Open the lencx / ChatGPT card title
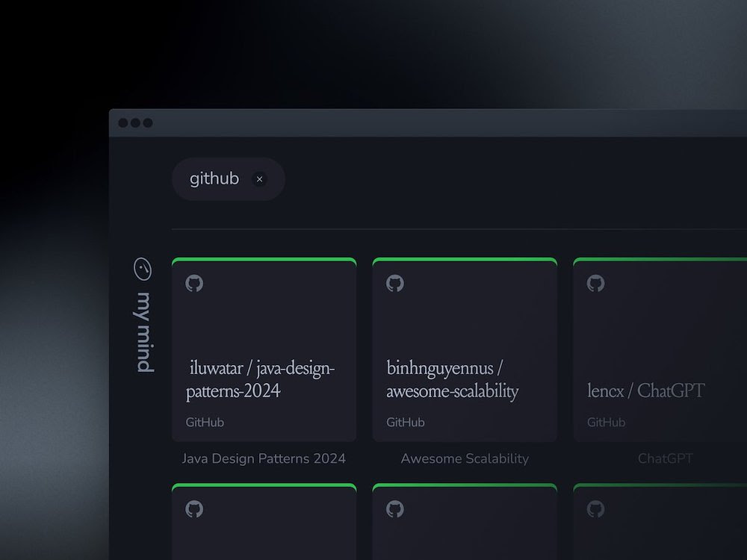The width and height of the screenshot is (747, 560). coord(645,391)
